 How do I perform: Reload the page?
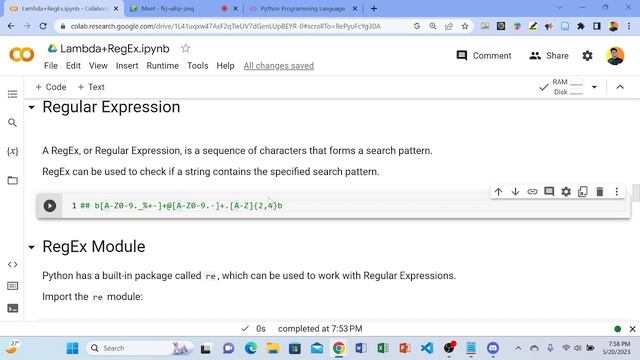[43, 26]
